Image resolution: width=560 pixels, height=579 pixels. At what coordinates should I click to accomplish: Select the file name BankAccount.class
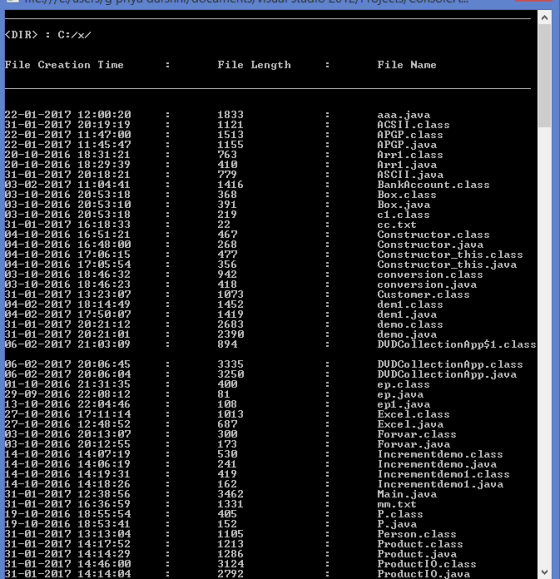point(433,185)
